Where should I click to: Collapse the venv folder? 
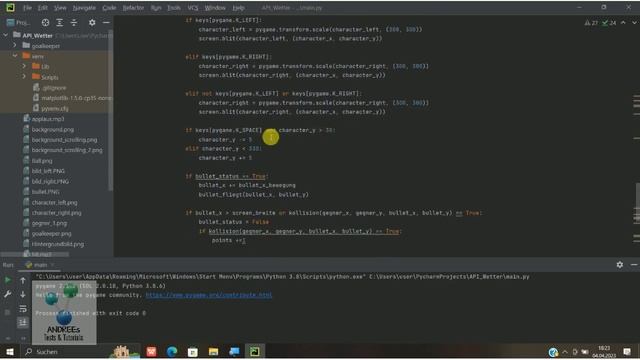tap(15, 56)
